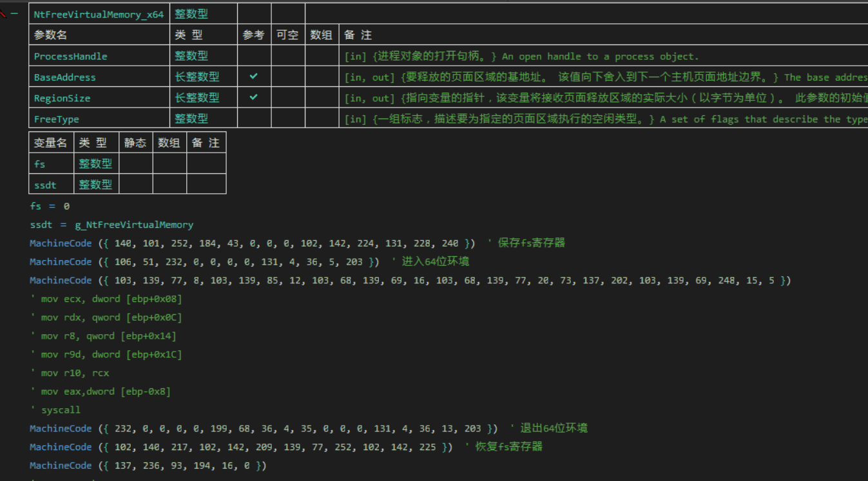Image resolution: width=868 pixels, height=481 pixels.
Task: Click the 数组 header in variable table
Action: pyautogui.click(x=169, y=143)
